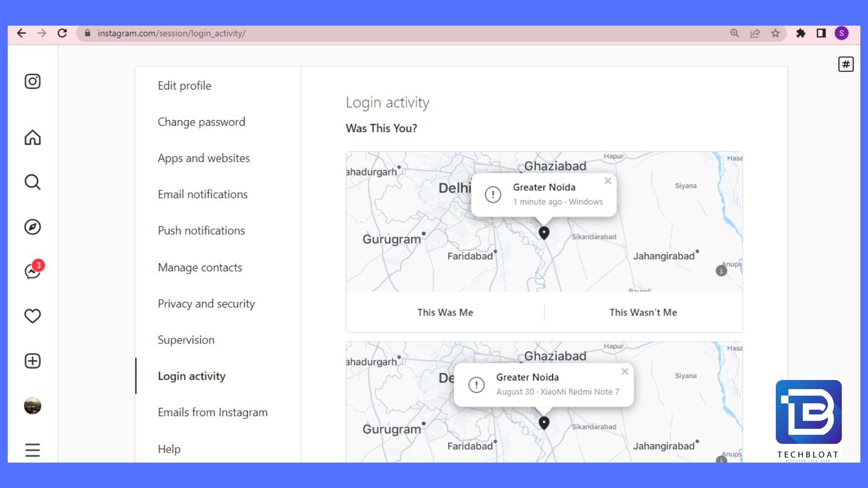Bookmark page with star icon
The height and width of the screenshot is (488, 868).
coord(775,33)
